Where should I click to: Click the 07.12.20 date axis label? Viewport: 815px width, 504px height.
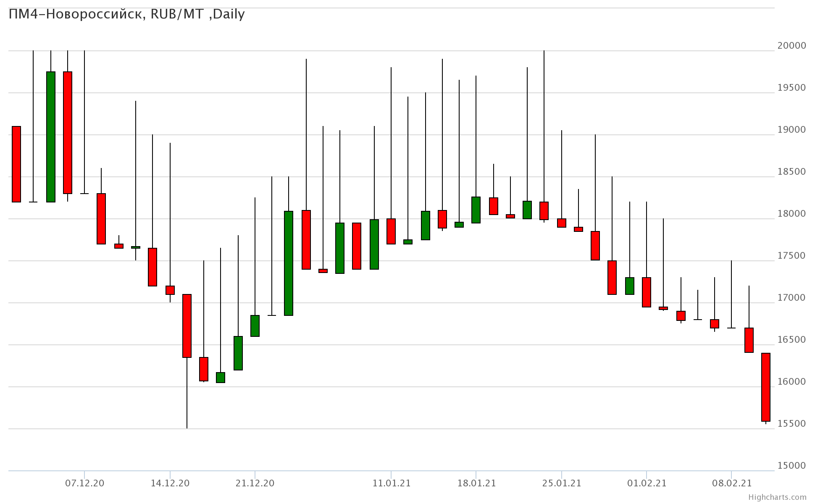click(x=84, y=483)
